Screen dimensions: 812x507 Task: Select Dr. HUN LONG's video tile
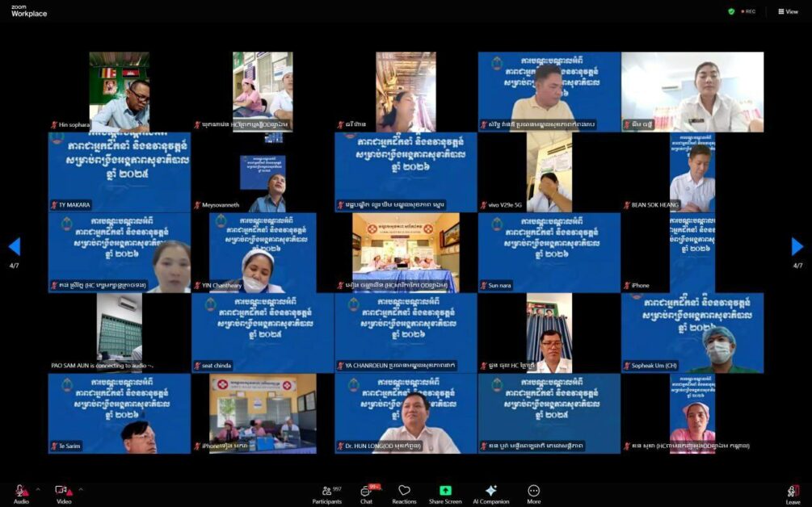pos(406,413)
